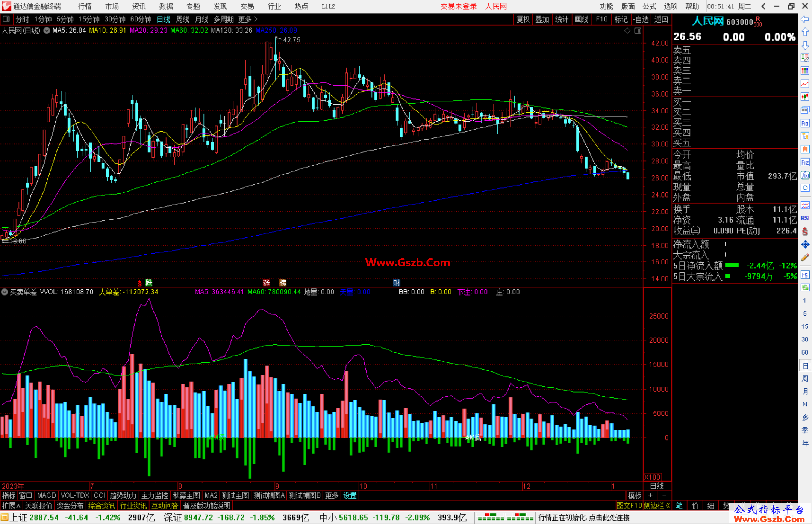Screen dimensions: 812x524
Task: Click the plus button to add indicator pane
Action: click(x=651, y=495)
